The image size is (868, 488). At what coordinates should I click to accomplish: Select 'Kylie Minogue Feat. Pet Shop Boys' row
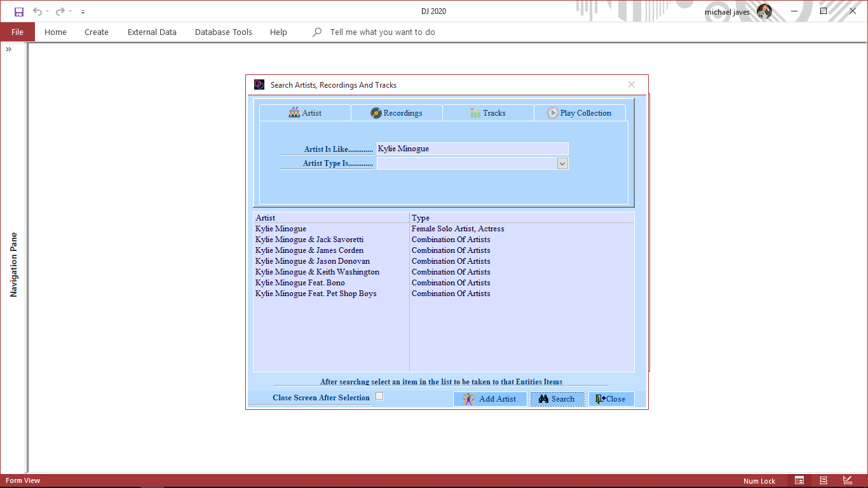point(444,294)
